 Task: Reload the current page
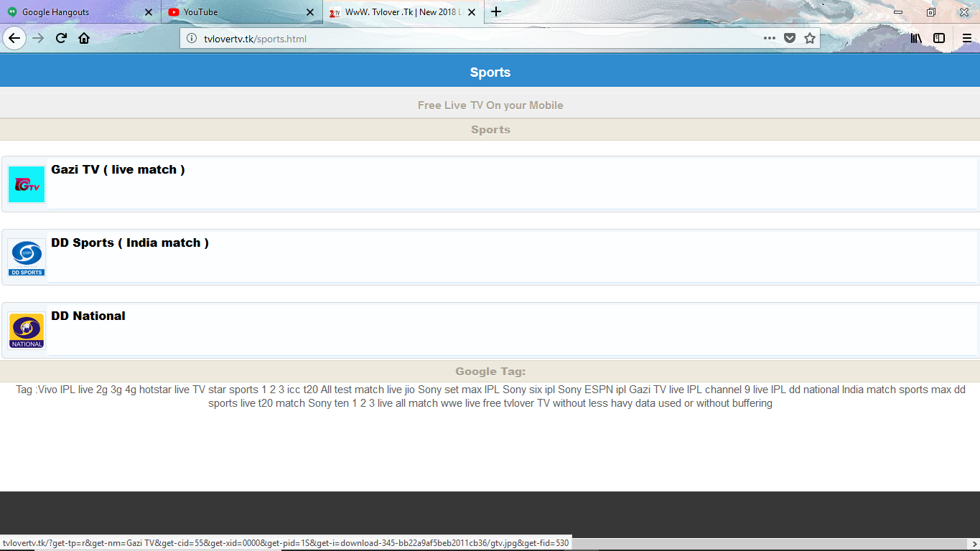click(61, 39)
